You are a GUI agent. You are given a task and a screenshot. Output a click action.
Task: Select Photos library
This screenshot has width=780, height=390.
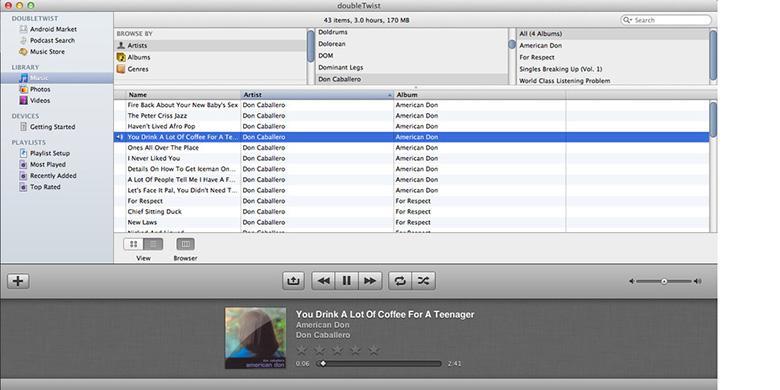click(35, 90)
